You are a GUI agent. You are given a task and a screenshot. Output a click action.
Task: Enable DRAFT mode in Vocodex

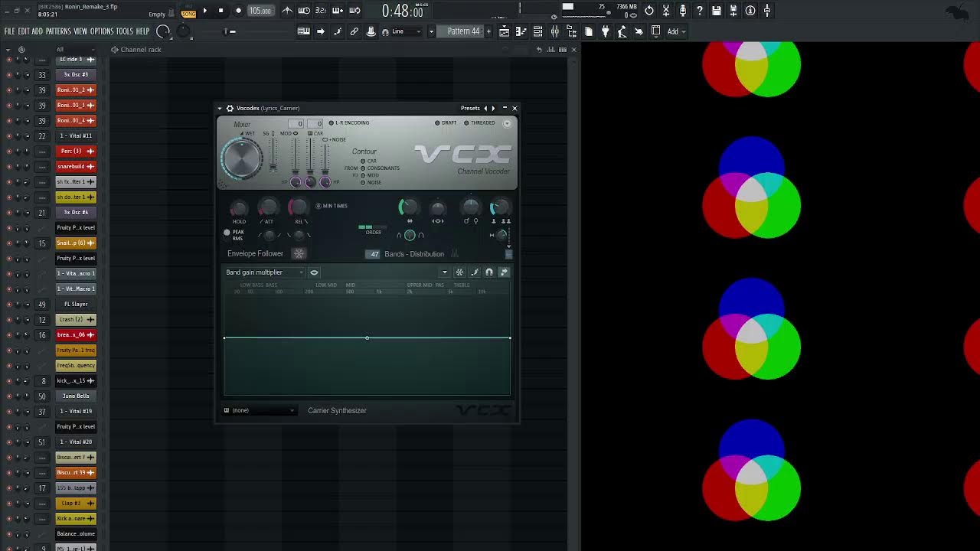(x=446, y=122)
